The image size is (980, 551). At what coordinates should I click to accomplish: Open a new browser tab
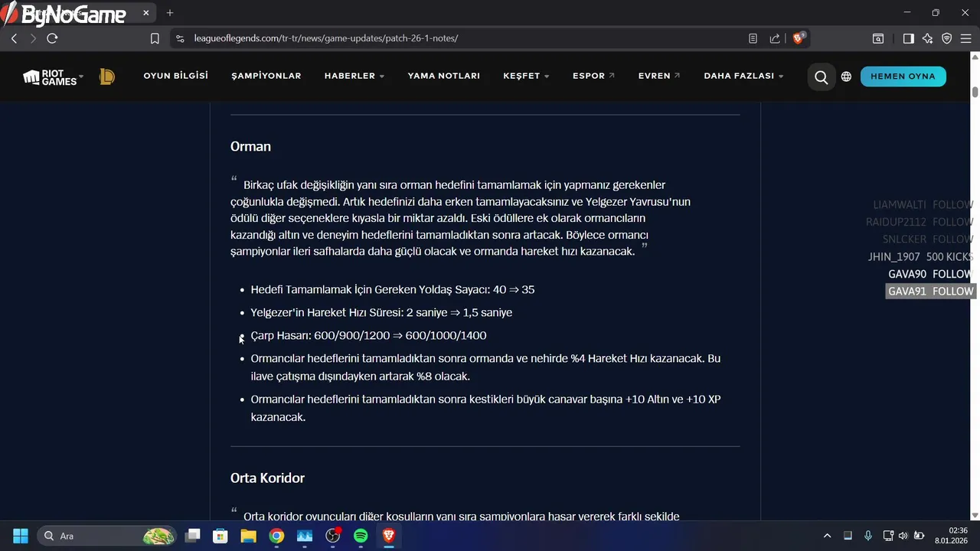pyautogui.click(x=170, y=13)
